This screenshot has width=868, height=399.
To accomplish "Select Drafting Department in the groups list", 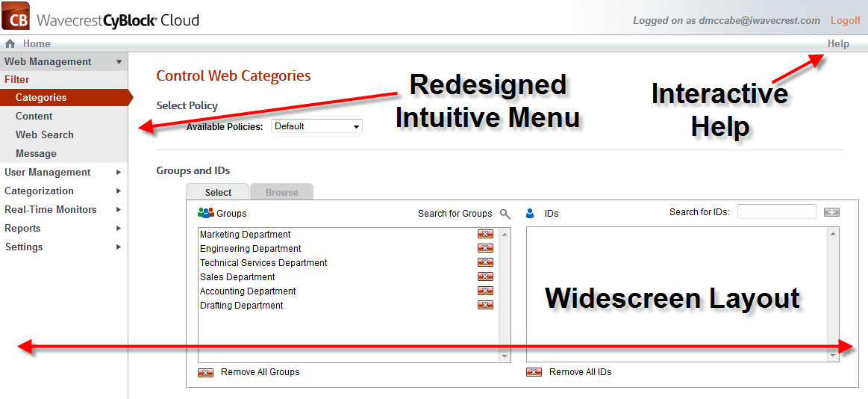I will (x=241, y=306).
